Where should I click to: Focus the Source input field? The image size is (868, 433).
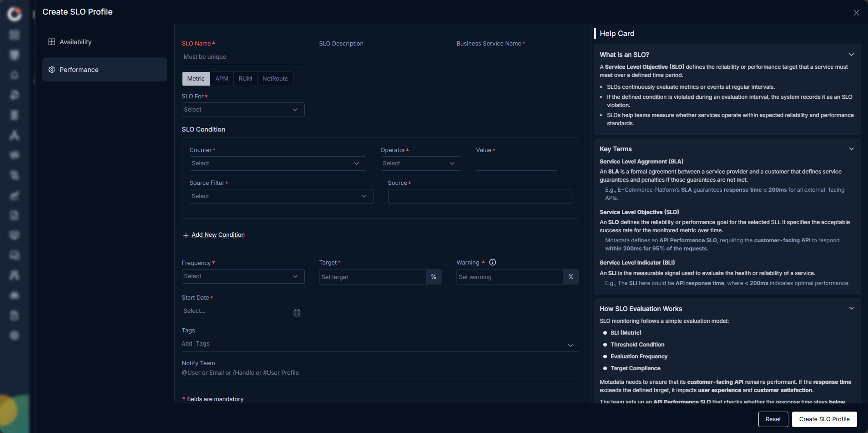pyautogui.click(x=479, y=196)
